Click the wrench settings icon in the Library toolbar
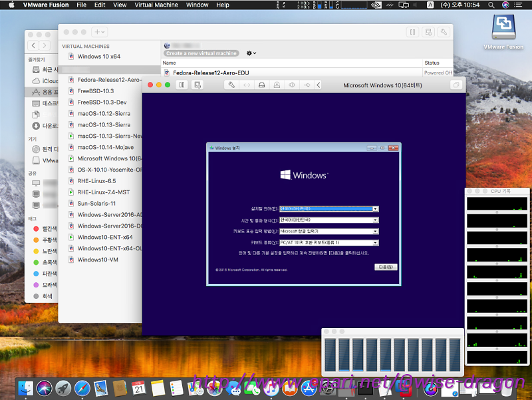The width and height of the screenshot is (532, 400). [444, 32]
